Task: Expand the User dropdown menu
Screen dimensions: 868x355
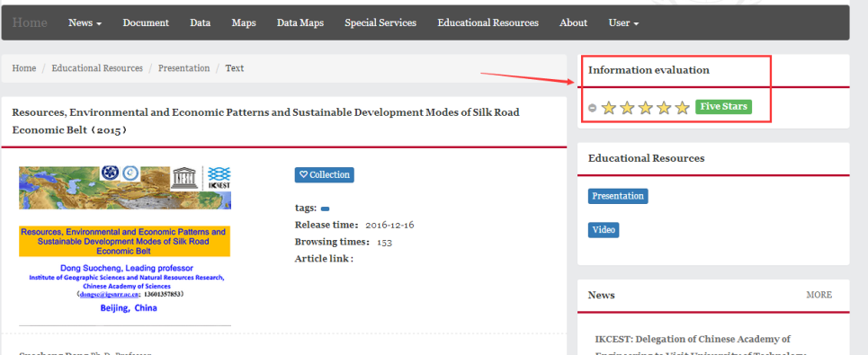Action: tap(624, 22)
